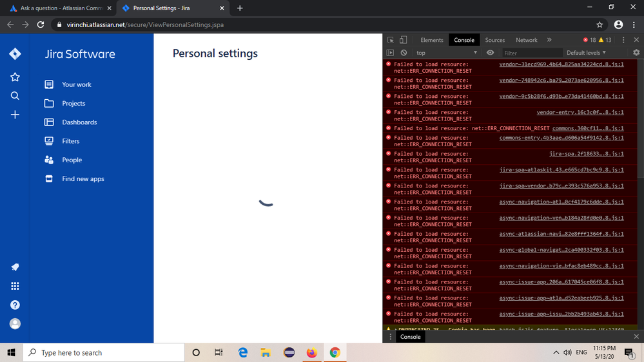Open the app switcher grid icon

click(15, 286)
